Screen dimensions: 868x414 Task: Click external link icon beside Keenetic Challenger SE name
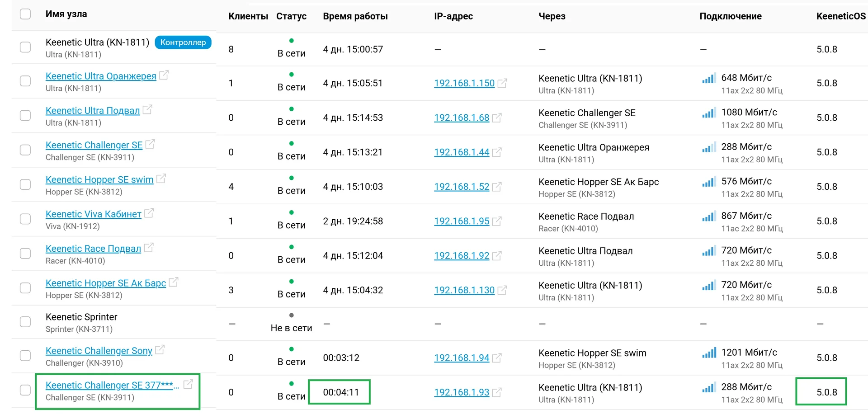pyautogui.click(x=150, y=144)
